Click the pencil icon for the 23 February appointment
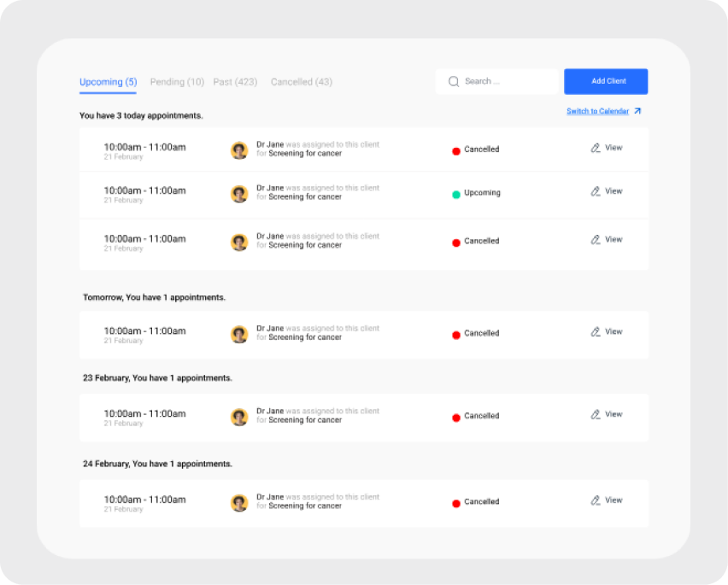728x585 pixels. tap(596, 415)
